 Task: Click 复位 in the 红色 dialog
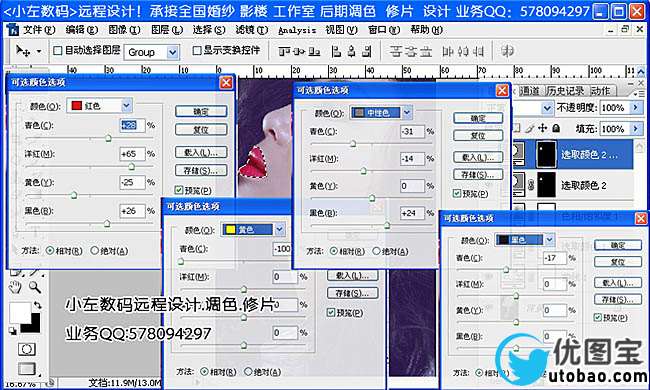(201, 130)
